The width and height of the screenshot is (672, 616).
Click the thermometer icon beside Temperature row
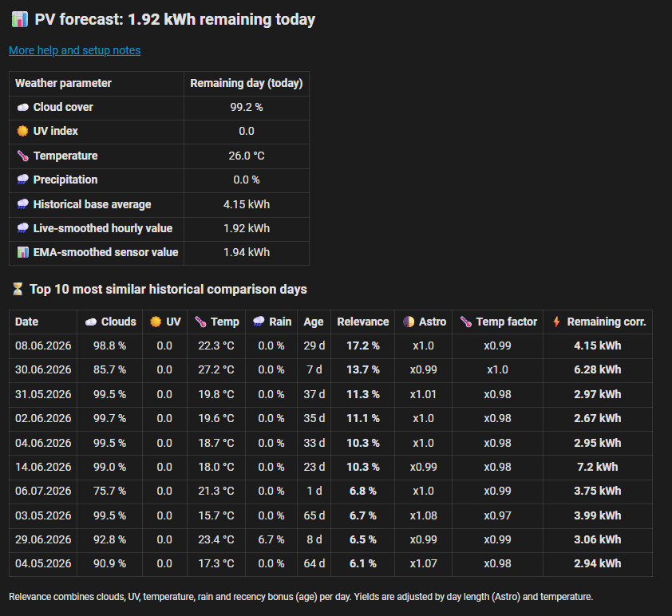(22, 156)
